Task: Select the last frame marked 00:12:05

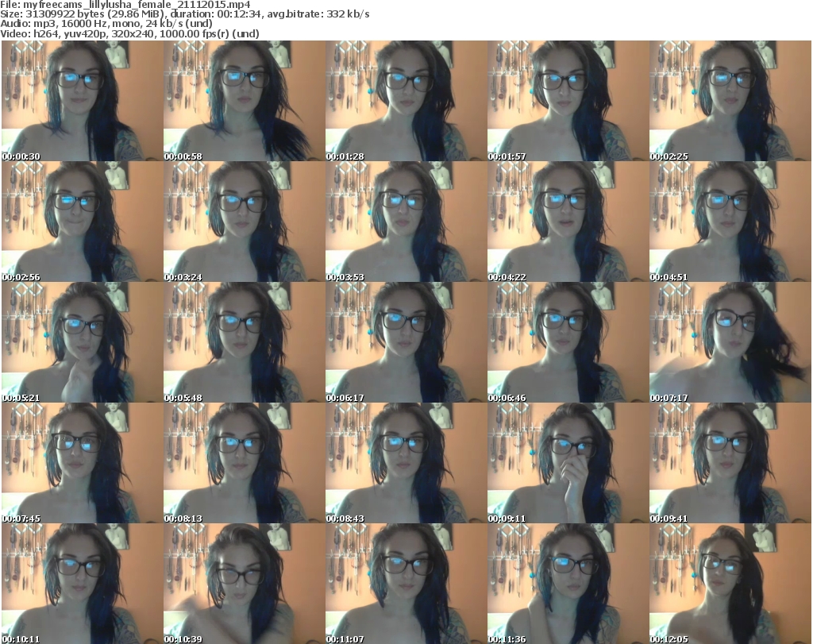Action: 730,584
